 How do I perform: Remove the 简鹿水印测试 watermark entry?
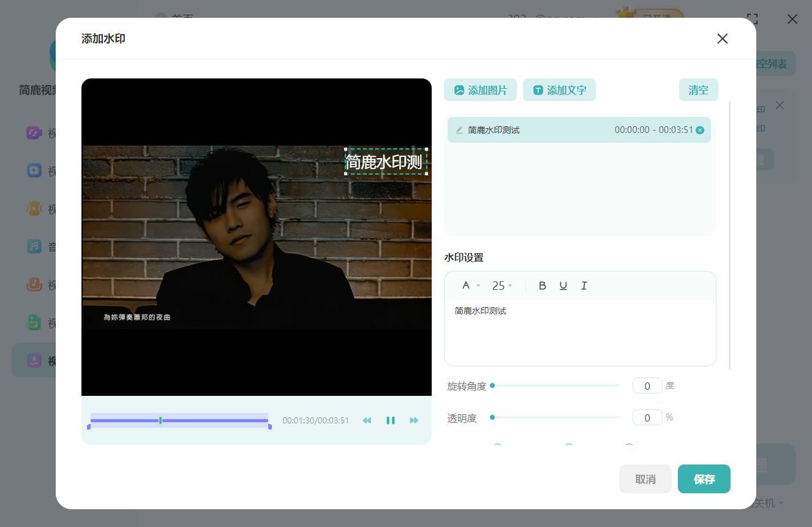pyautogui.click(x=700, y=130)
